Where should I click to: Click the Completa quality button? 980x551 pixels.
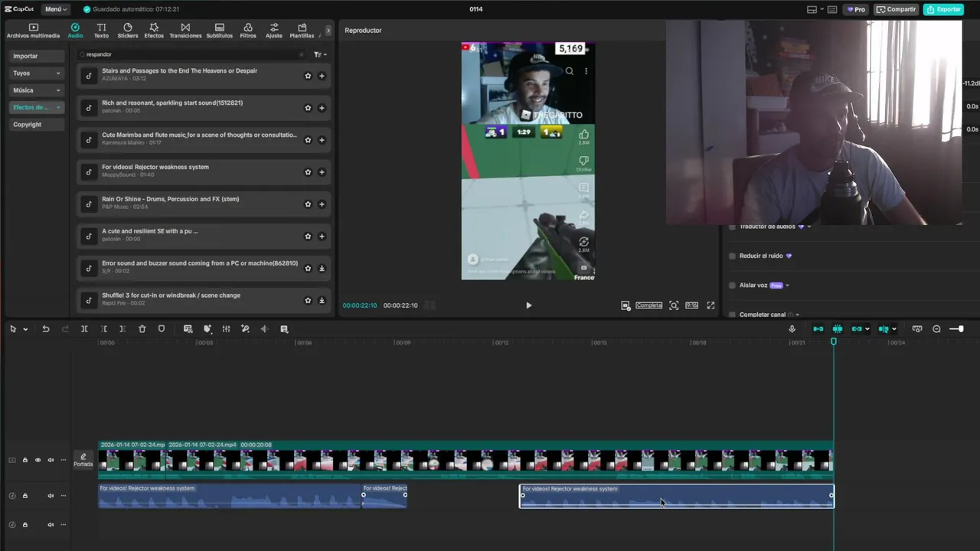648,305
